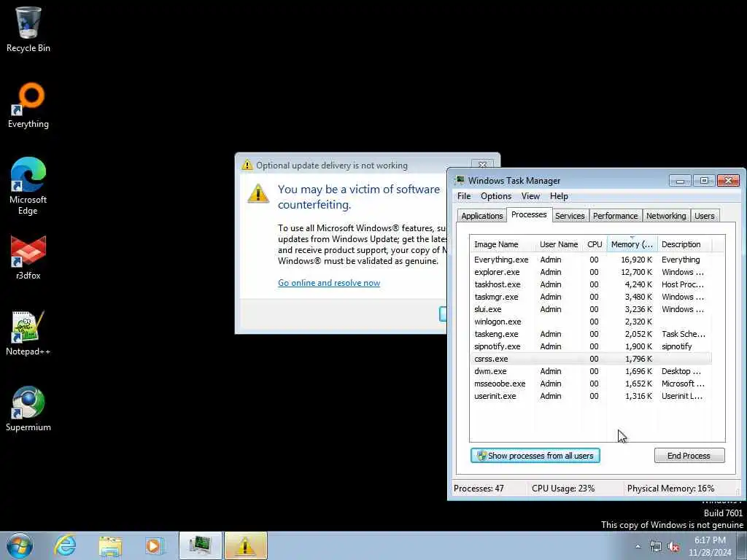Activate the warning dialog taskbar button

(245, 545)
